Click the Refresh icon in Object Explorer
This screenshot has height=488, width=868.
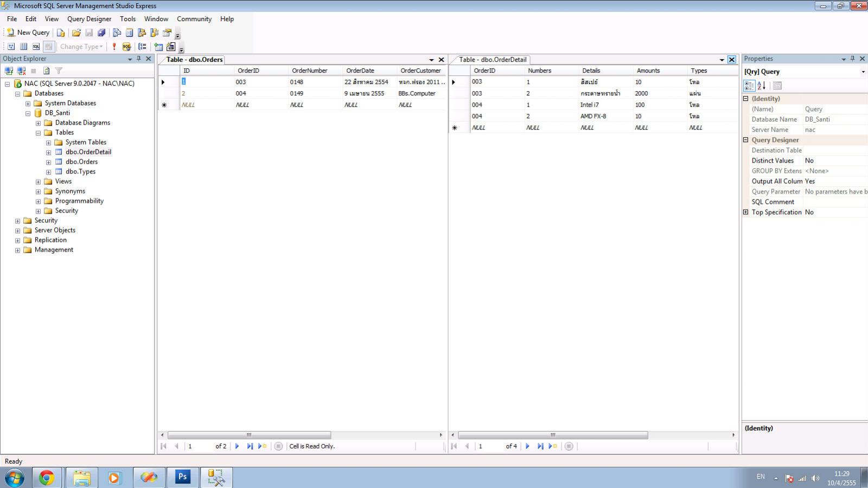[46, 70]
